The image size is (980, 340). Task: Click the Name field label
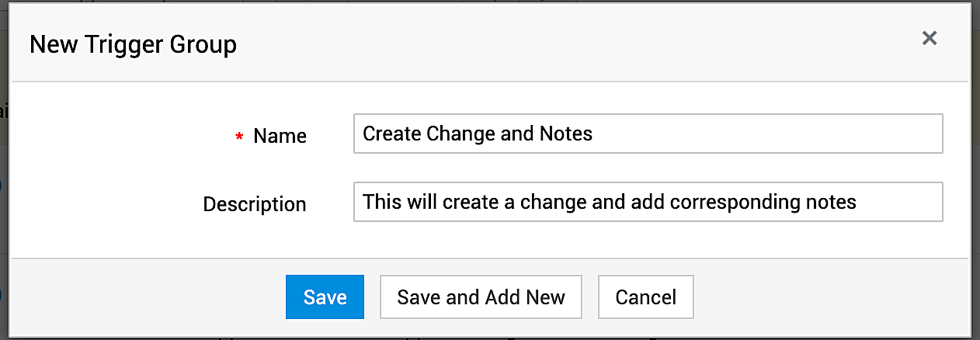tap(280, 136)
